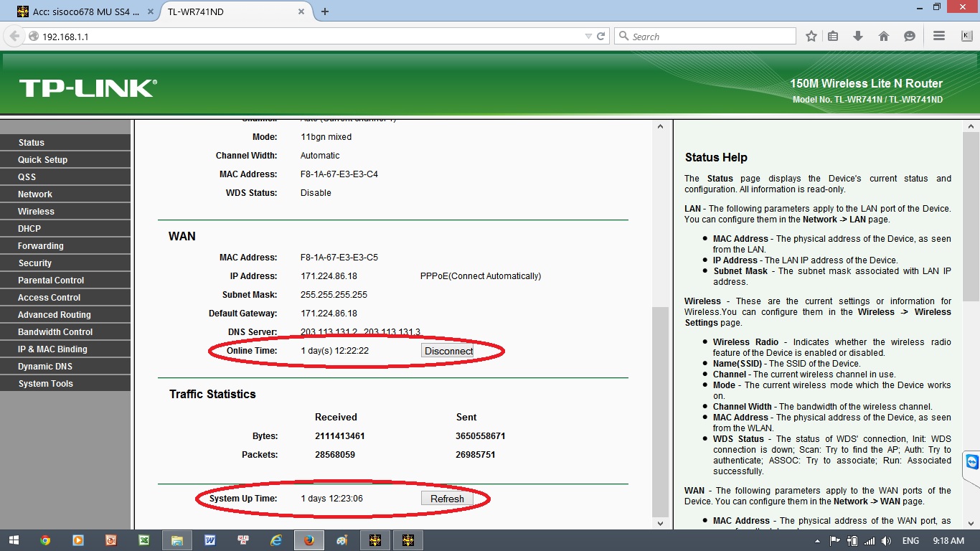Switch to Firefox in the taskbar
The image size is (980, 551).
click(309, 540)
